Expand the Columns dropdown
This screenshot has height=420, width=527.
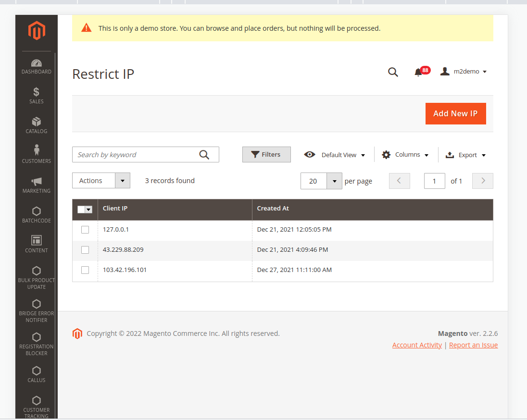point(405,155)
